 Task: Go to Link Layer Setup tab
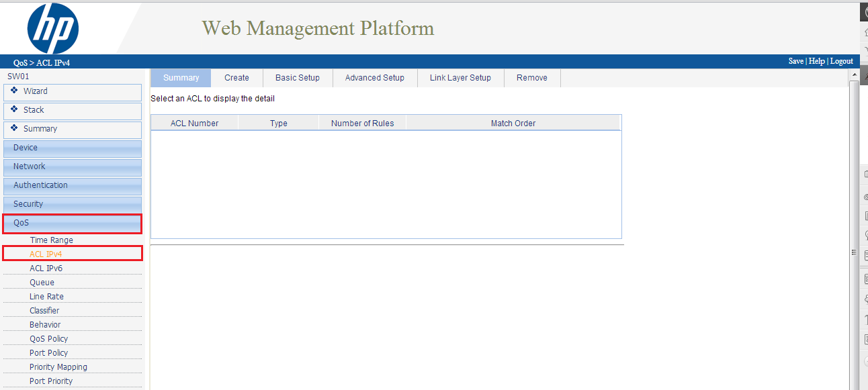click(x=460, y=78)
